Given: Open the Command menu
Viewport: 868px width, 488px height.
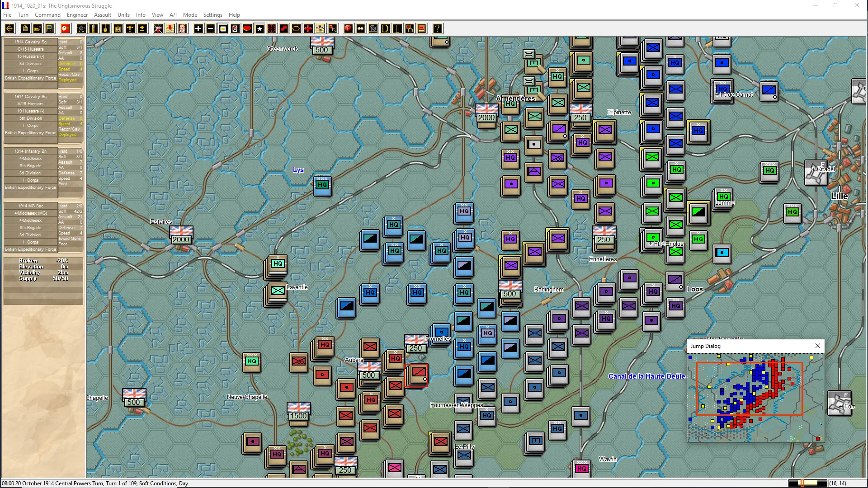Looking at the screenshot, I should click(47, 15).
